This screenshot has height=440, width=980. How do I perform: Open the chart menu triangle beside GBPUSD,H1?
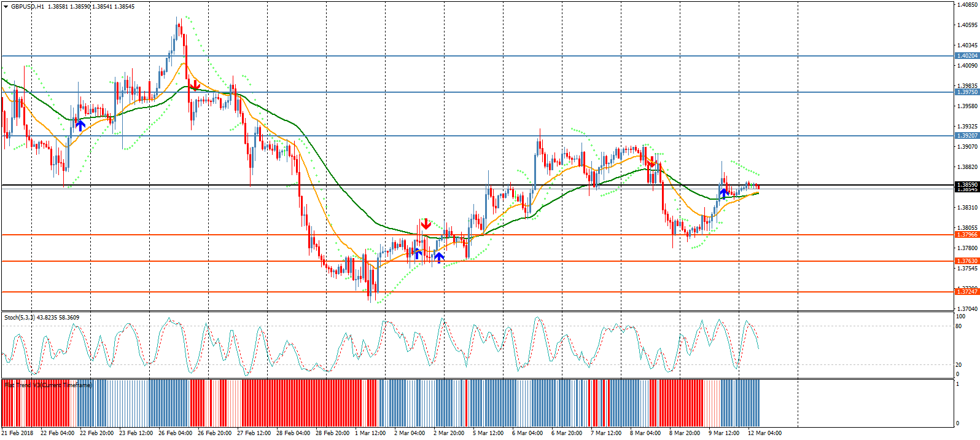point(6,7)
